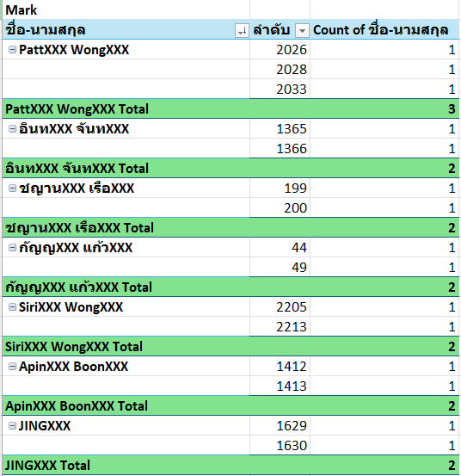Collapse the ApinXXX BoonXXX group
Image resolution: width=461 pixels, height=476 pixels.
[x=12, y=367]
